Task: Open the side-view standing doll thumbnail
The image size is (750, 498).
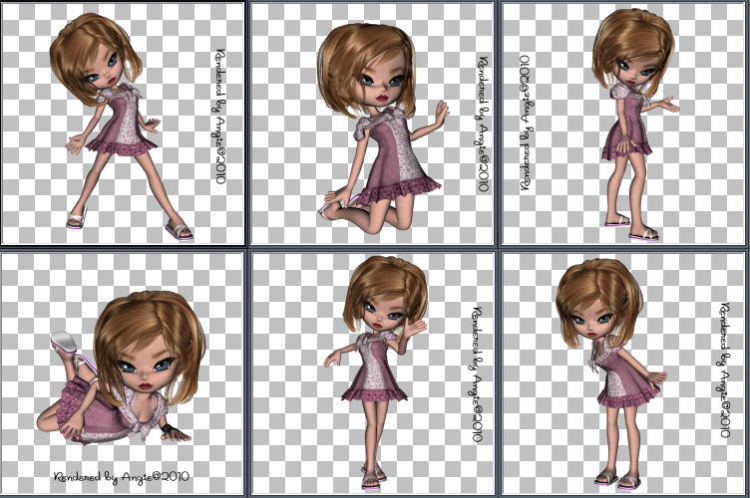Action: click(x=625, y=123)
